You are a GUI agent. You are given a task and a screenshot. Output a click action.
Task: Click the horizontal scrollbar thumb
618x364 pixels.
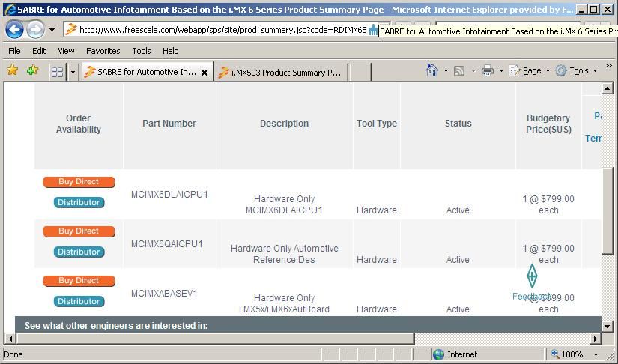coord(215,338)
